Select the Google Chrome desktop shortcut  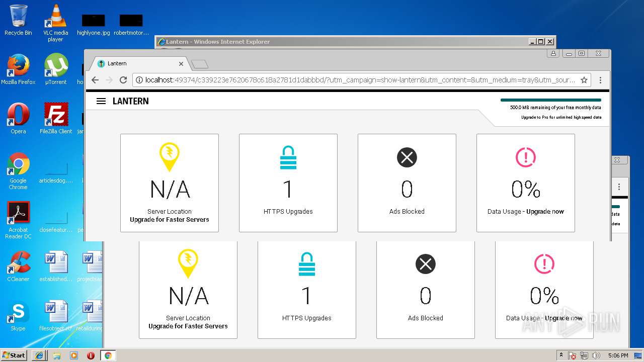click(18, 171)
